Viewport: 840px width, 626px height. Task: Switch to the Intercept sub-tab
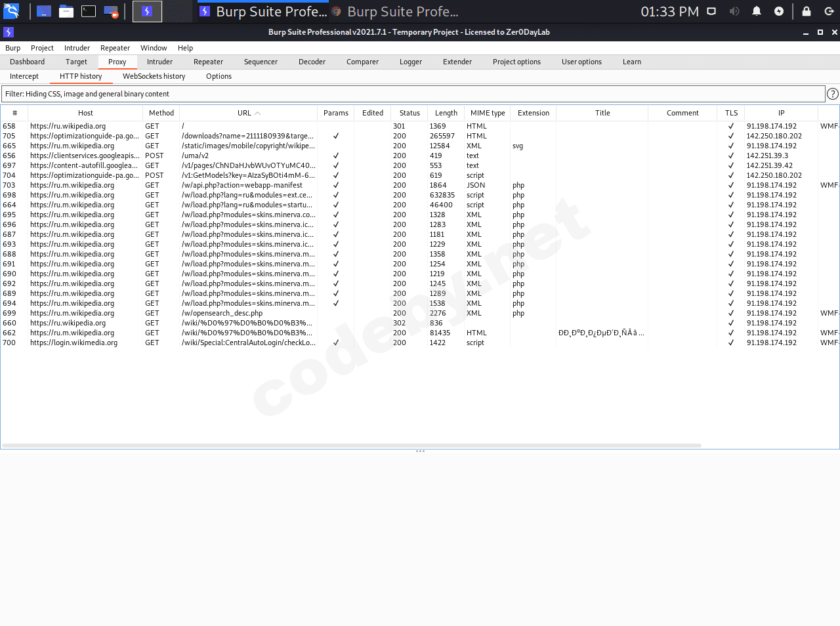pos(24,76)
